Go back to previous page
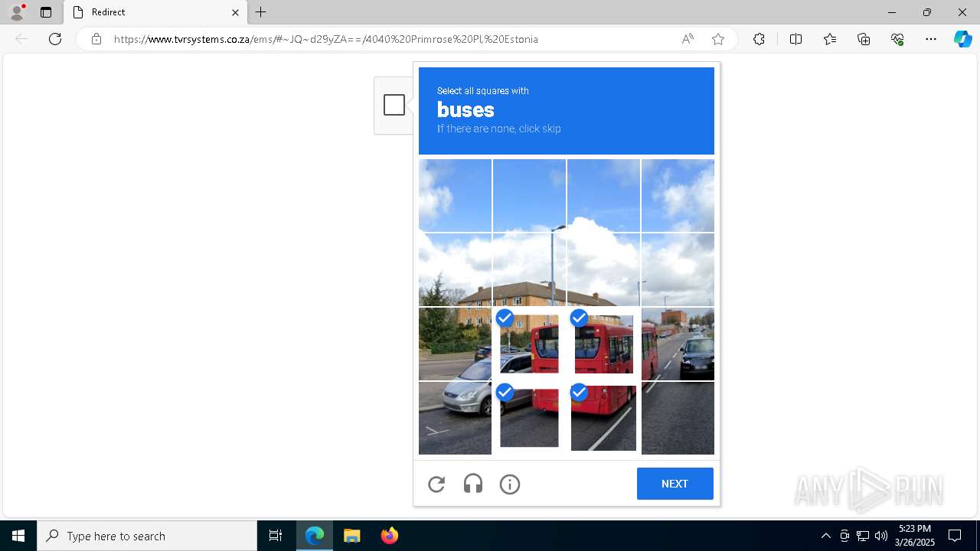 pyautogui.click(x=21, y=39)
